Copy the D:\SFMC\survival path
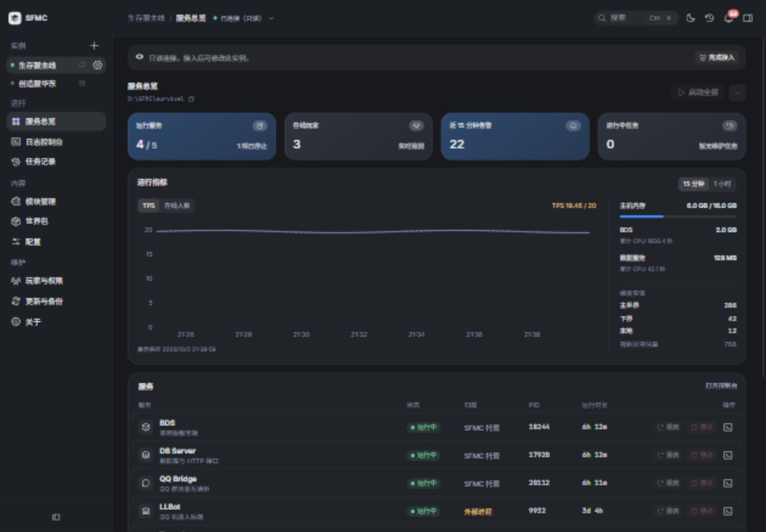This screenshot has height=532, width=766. pos(191,99)
